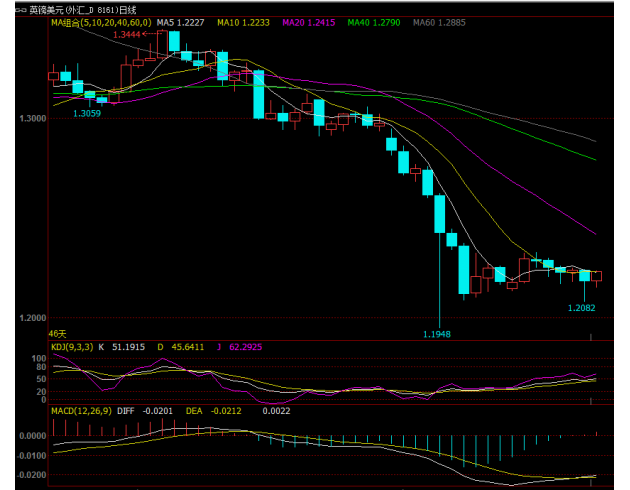This screenshot has width=630, height=490.
Task: Click the 20 level on KDJ axis
Action: click(41, 392)
